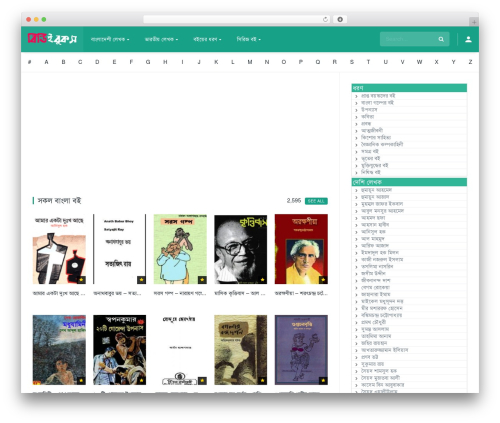Star the white-cover book in second row
Viewport: 500px width, 423px height.
tap(202, 381)
